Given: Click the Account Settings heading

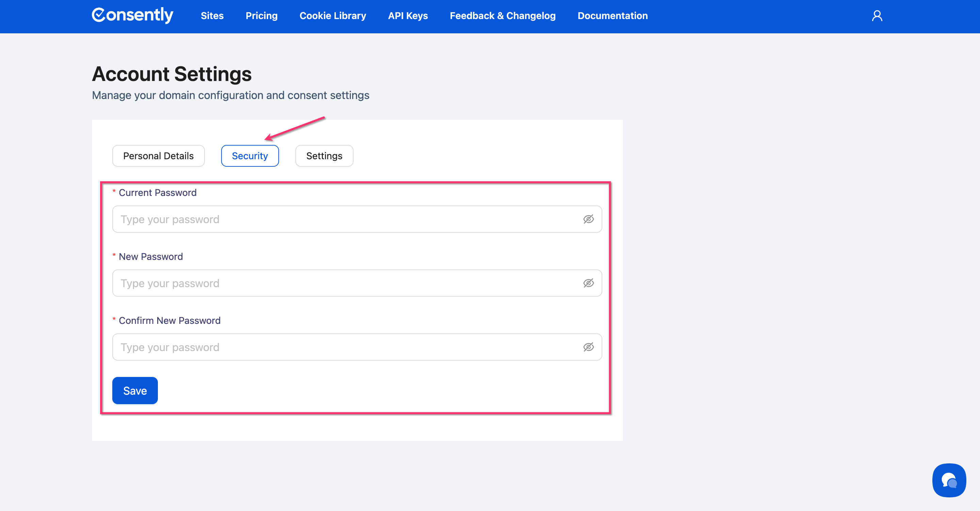Looking at the screenshot, I should pyautogui.click(x=171, y=74).
